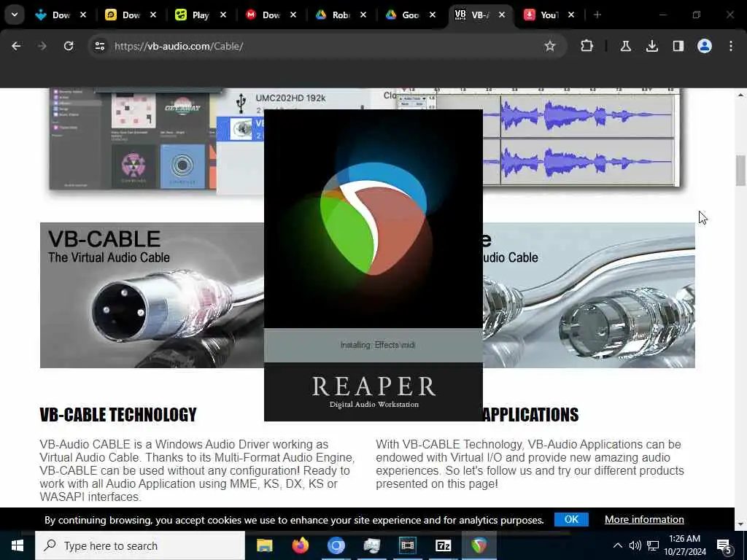The width and height of the screenshot is (747, 560).
Task: Toggle the browser side panel
Action: [x=678, y=46]
